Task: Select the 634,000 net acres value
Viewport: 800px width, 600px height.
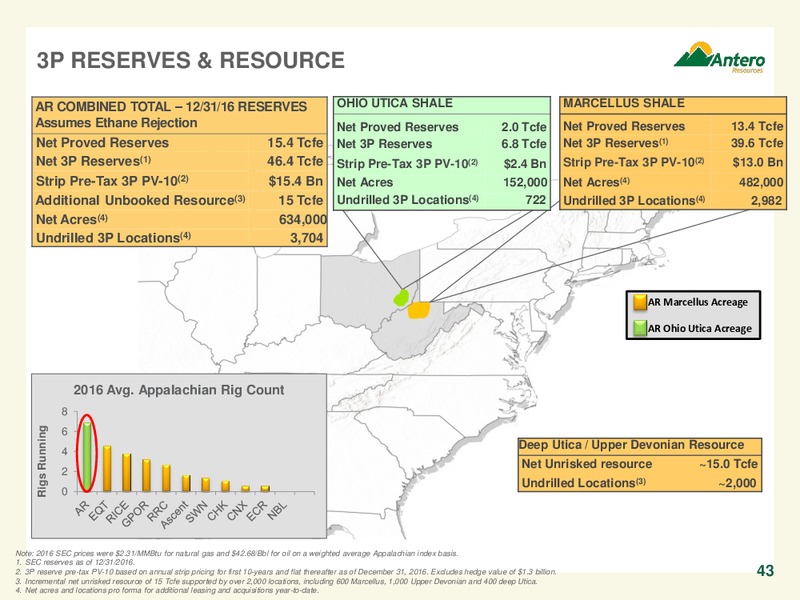Action: [x=303, y=219]
